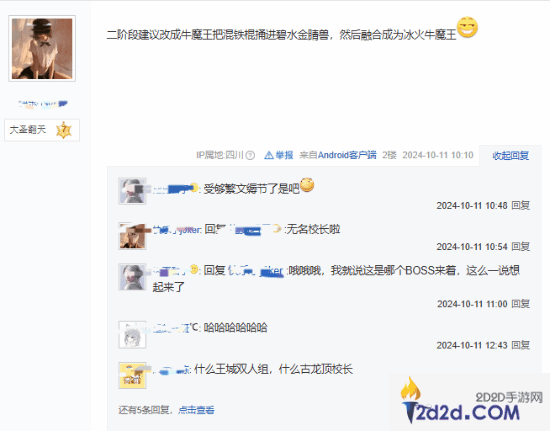The height and width of the screenshot is (431, 550).
Task: Open the main poster's avatar photo
Action: (42, 48)
